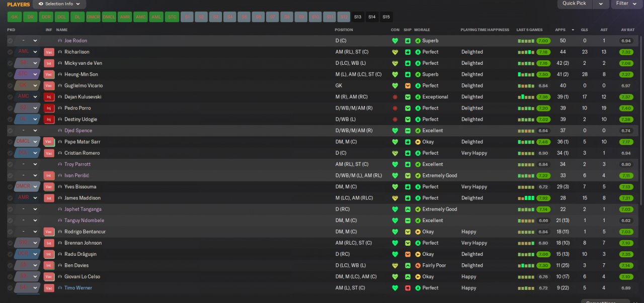Click Djed Spence's match sharpness icon
The image size is (644, 303).
(x=408, y=131)
